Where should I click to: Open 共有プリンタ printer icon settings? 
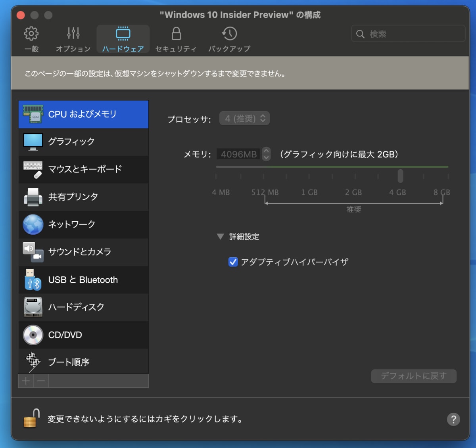33,197
